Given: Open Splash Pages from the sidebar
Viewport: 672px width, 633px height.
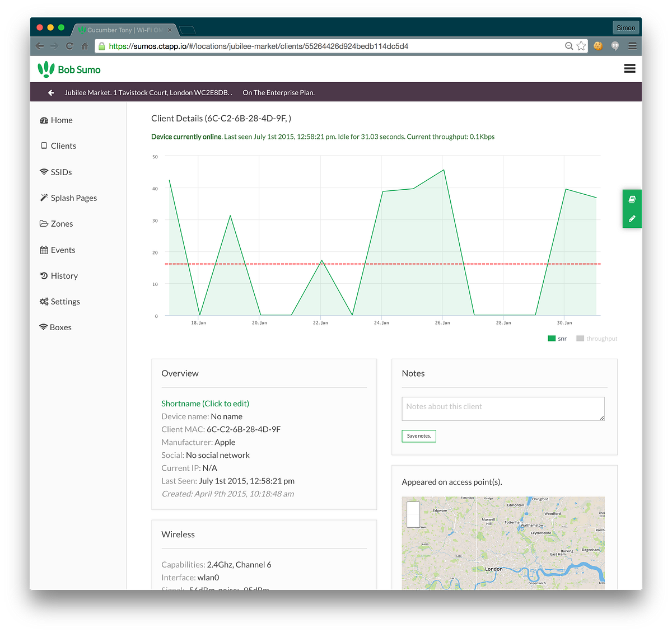Looking at the screenshot, I should [74, 198].
